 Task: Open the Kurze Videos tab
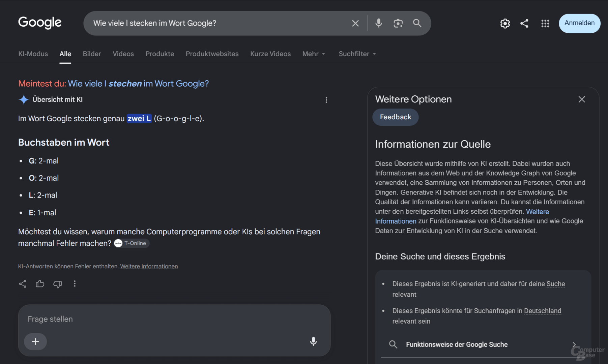(270, 54)
